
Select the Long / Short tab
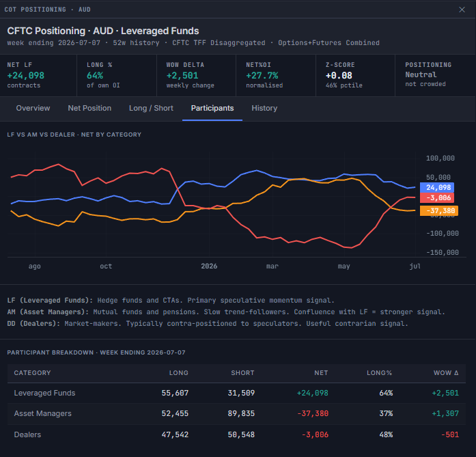click(x=151, y=108)
